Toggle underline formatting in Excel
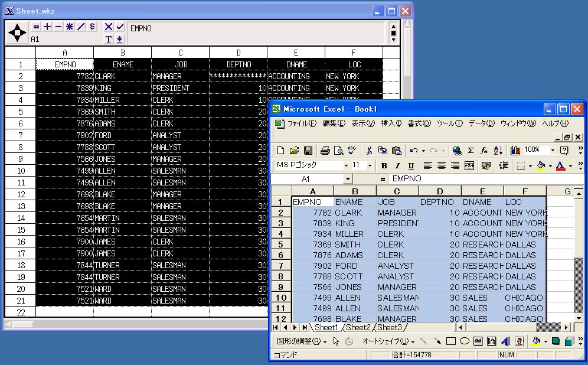The width and height of the screenshot is (588, 365). pyautogui.click(x=411, y=166)
